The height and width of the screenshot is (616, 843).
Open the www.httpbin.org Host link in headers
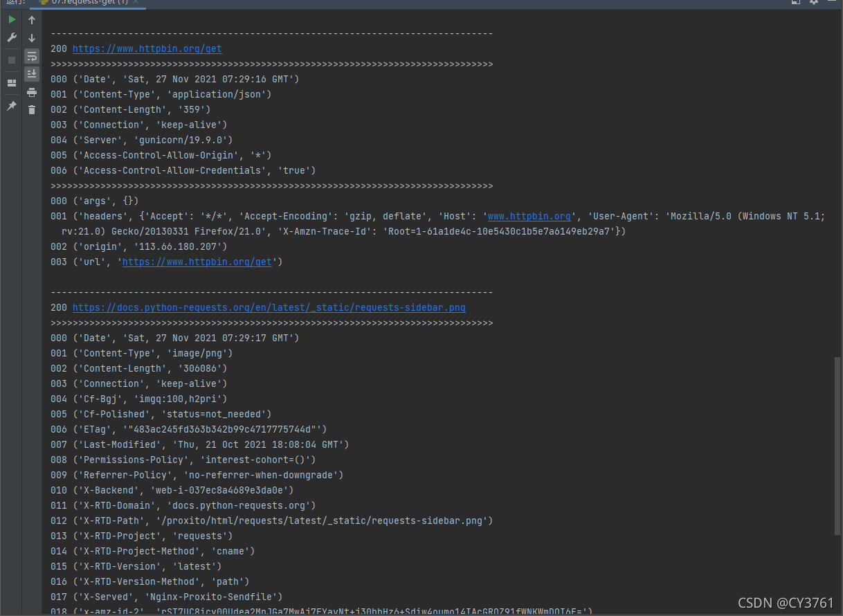529,217
